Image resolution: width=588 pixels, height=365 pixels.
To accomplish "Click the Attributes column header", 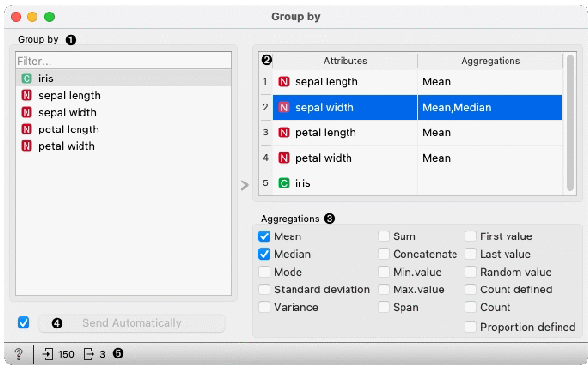I will tap(345, 61).
